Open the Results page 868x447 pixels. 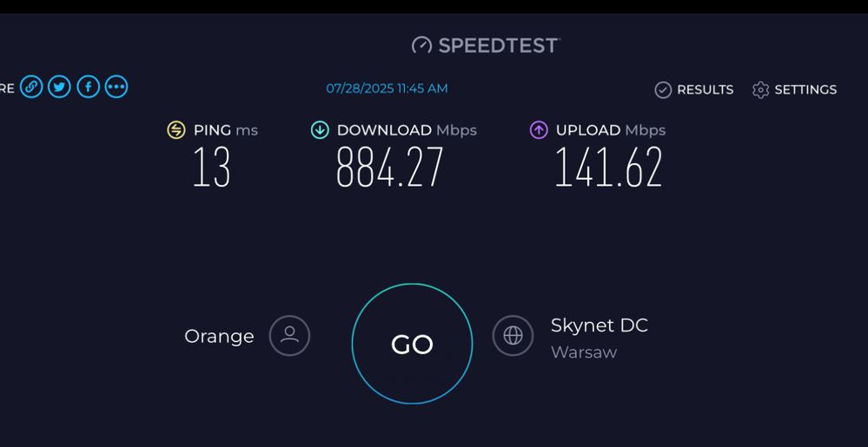(694, 89)
